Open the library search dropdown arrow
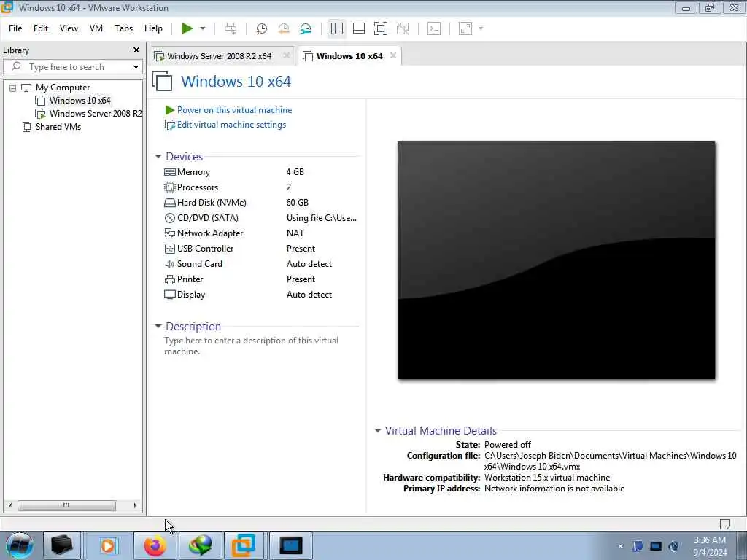Image resolution: width=747 pixels, height=560 pixels. click(136, 67)
